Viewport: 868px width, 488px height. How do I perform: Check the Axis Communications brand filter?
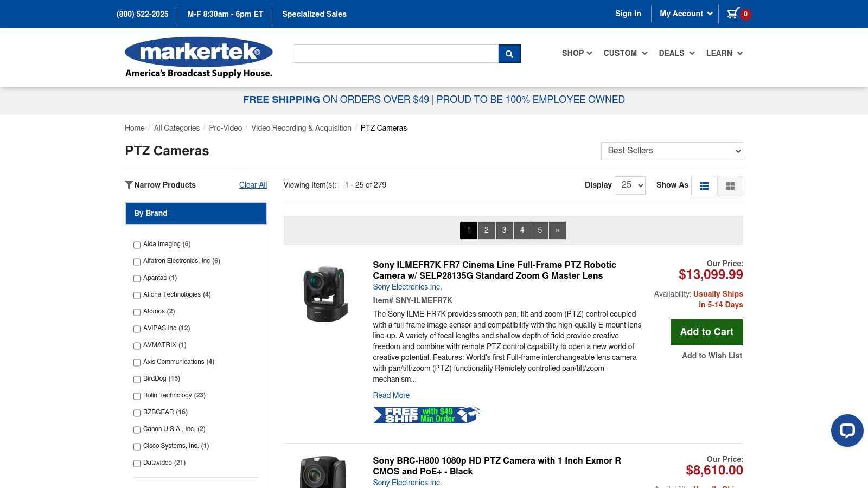pyautogui.click(x=137, y=363)
